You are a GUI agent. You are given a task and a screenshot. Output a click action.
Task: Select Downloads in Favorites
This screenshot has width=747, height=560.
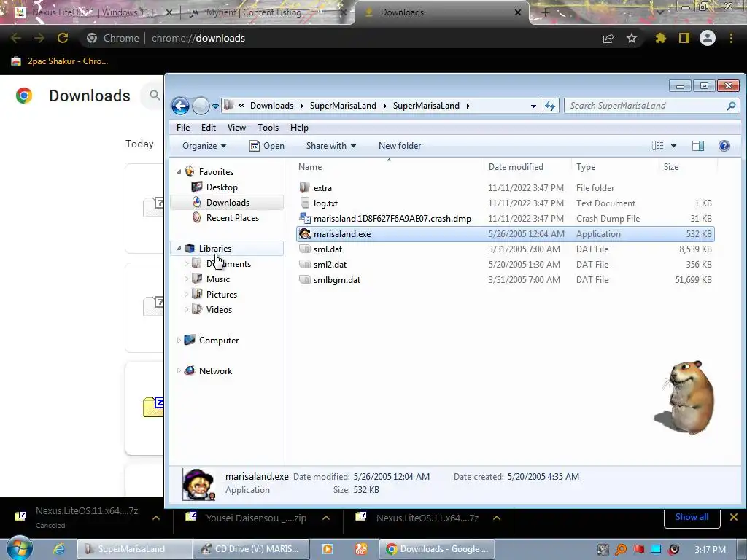tap(228, 203)
